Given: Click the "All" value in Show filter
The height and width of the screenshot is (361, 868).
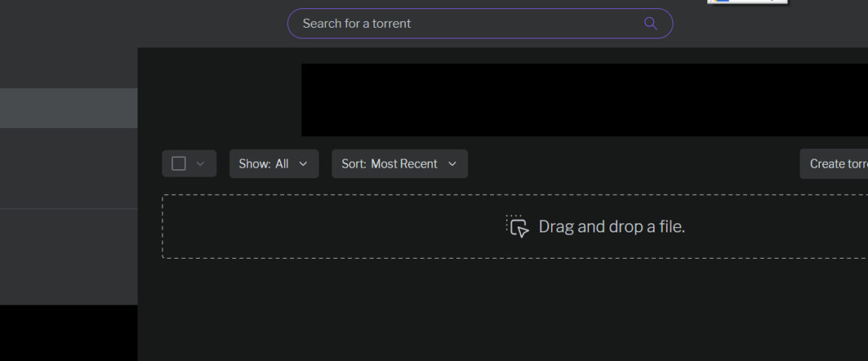Looking at the screenshot, I should click(282, 164).
